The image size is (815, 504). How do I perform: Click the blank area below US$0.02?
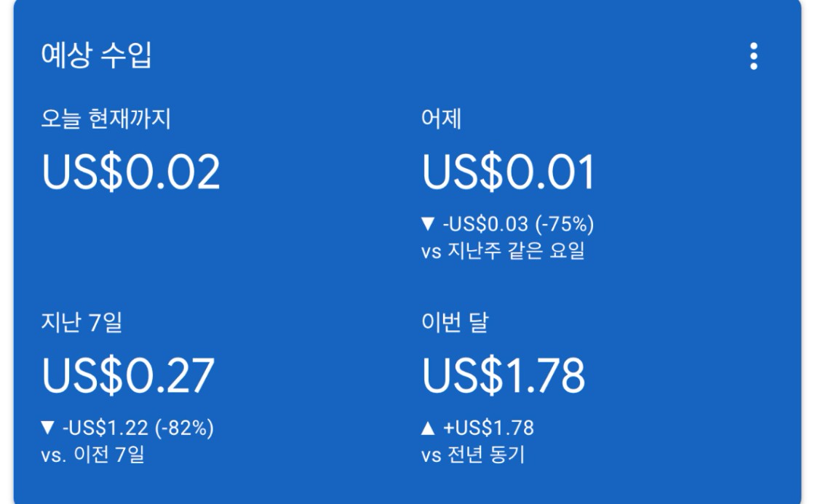pos(131,240)
